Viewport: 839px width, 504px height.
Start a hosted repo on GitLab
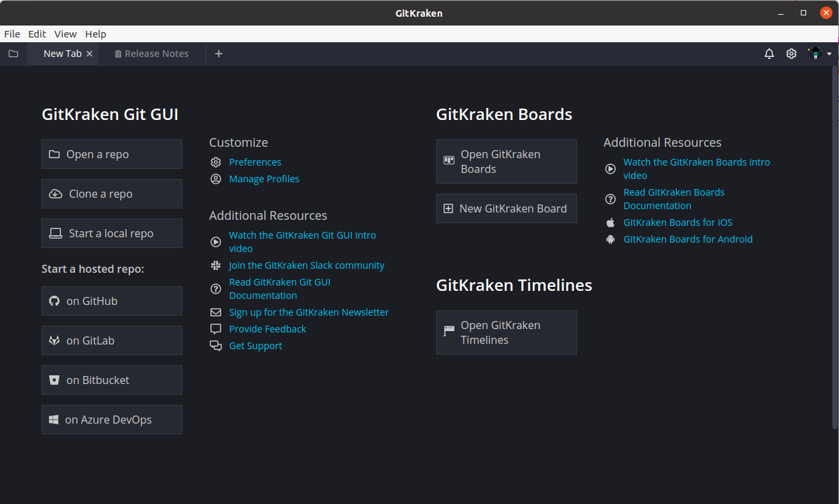[x=112, y=340]
